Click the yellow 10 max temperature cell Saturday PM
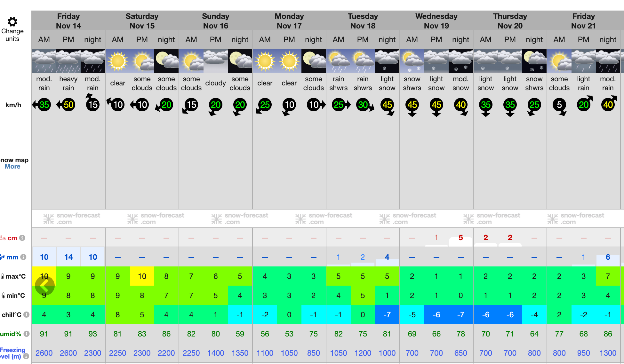624x364 pixels. pos(142,276)
